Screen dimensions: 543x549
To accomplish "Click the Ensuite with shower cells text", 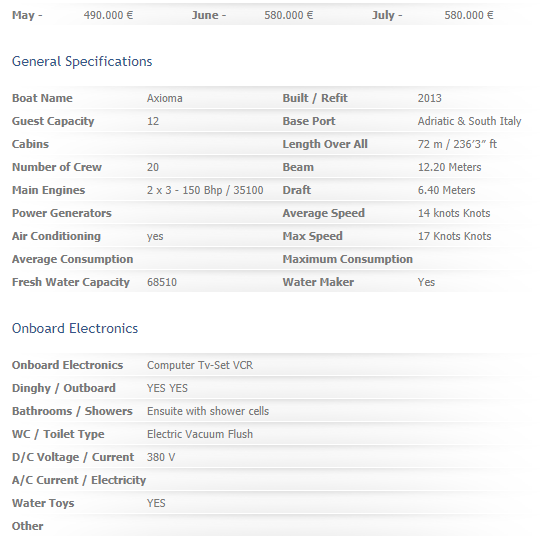I will pos(208,411).
